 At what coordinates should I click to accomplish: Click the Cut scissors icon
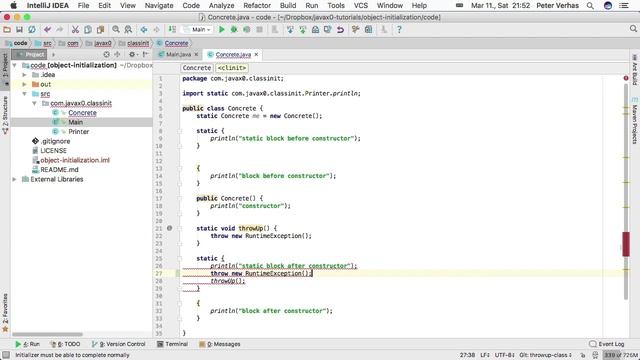(75, 29)
